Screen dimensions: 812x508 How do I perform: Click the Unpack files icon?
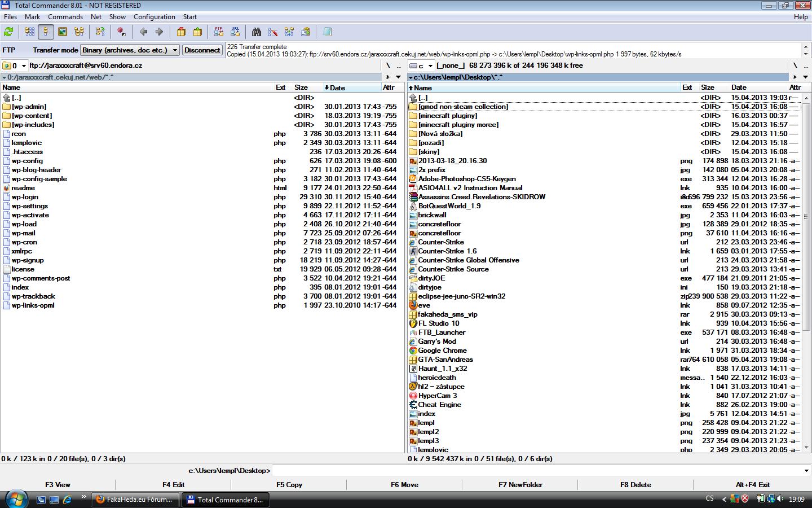[x=197, y=32]
